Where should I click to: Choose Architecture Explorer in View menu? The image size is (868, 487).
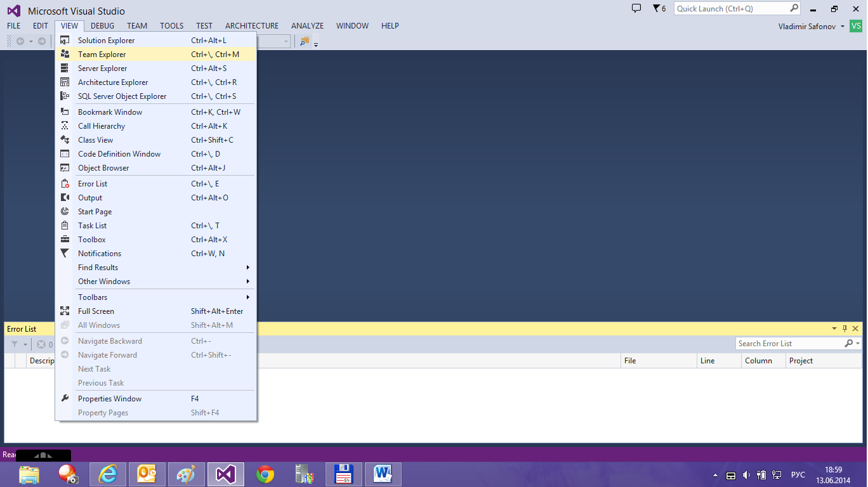(155, 82)
